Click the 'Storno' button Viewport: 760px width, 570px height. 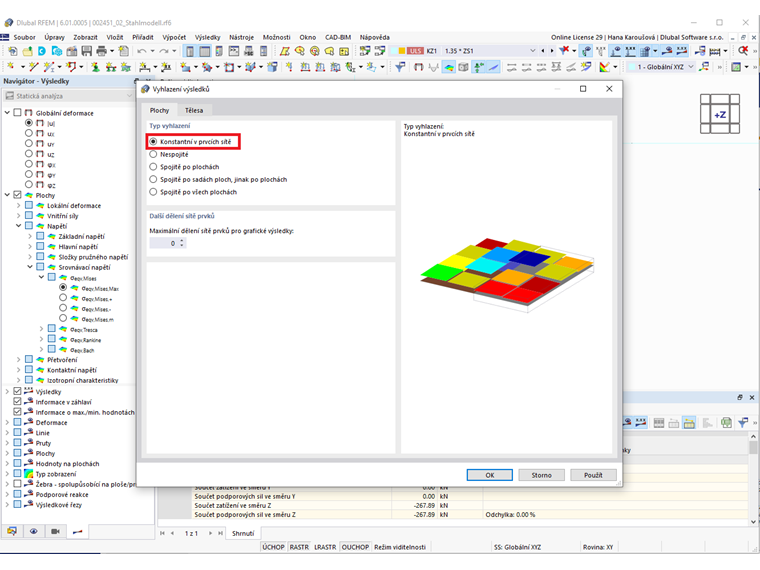click(x=541, y=475)
